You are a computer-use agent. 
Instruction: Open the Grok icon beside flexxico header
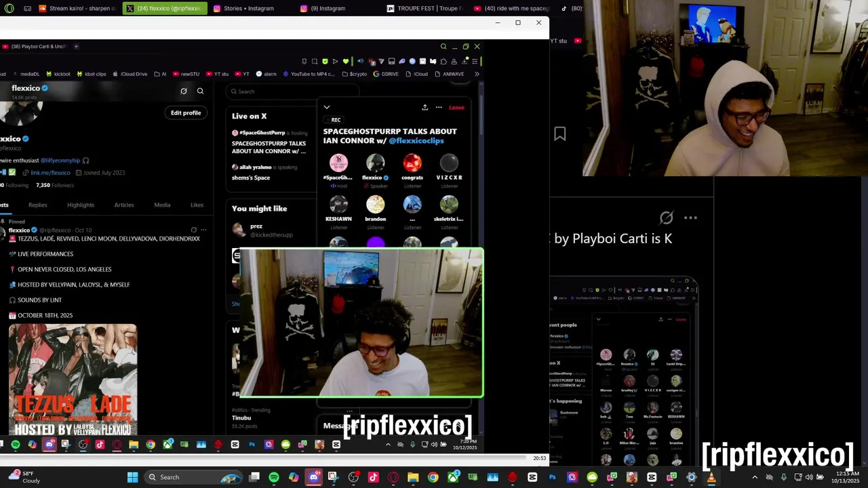pos(183,91)
